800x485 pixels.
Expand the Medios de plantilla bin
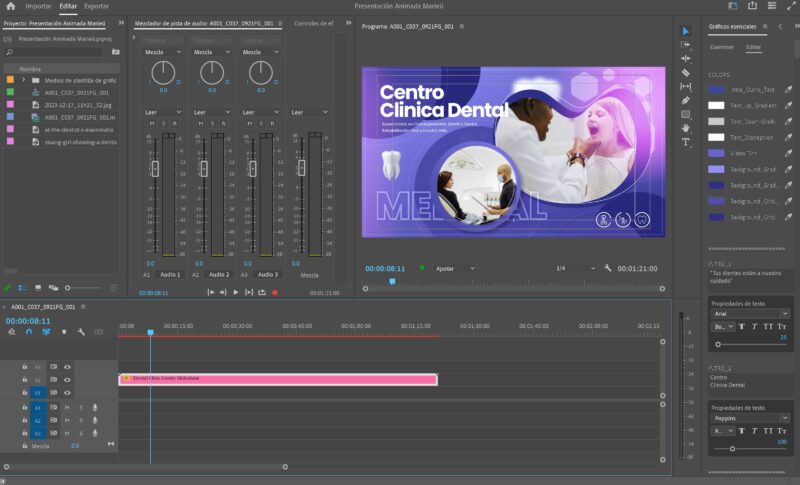(23, 80)
